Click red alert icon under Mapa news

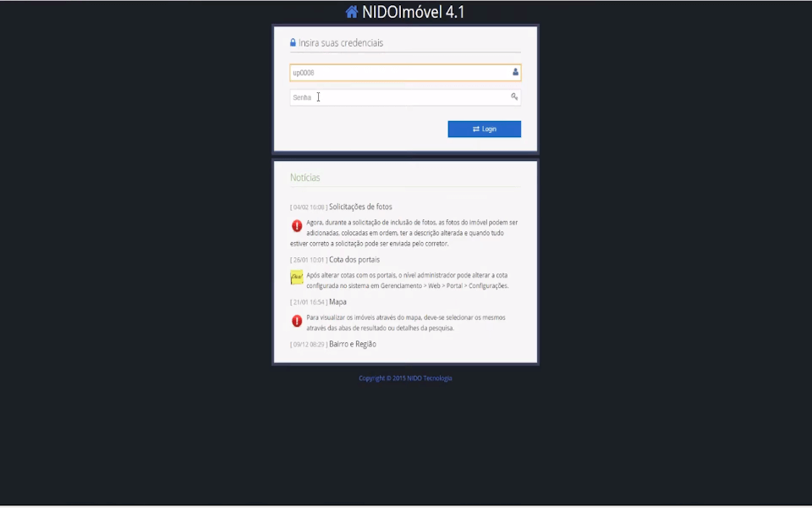pos(297,321)
